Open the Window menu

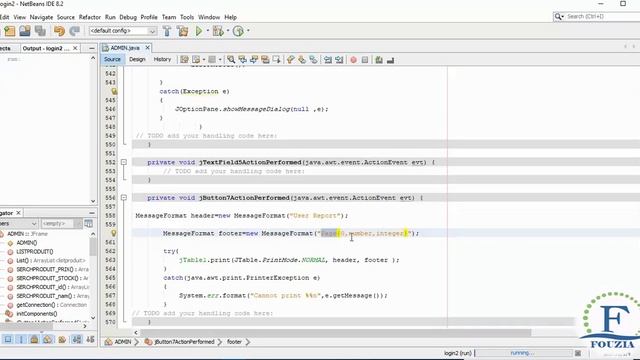pos(209,17)
